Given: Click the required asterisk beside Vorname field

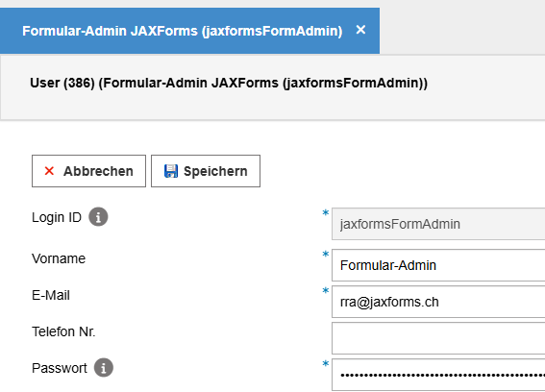Looking at the screenshot, I should point(325,254).
